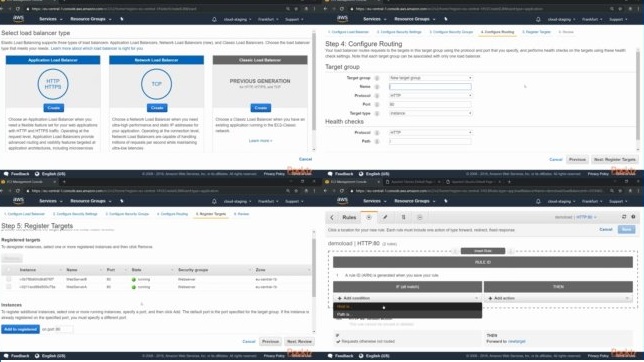This screenshot has height=362, width=644.
Task: Cancel rule editing in the Rules window
Action: pos(606,229)
